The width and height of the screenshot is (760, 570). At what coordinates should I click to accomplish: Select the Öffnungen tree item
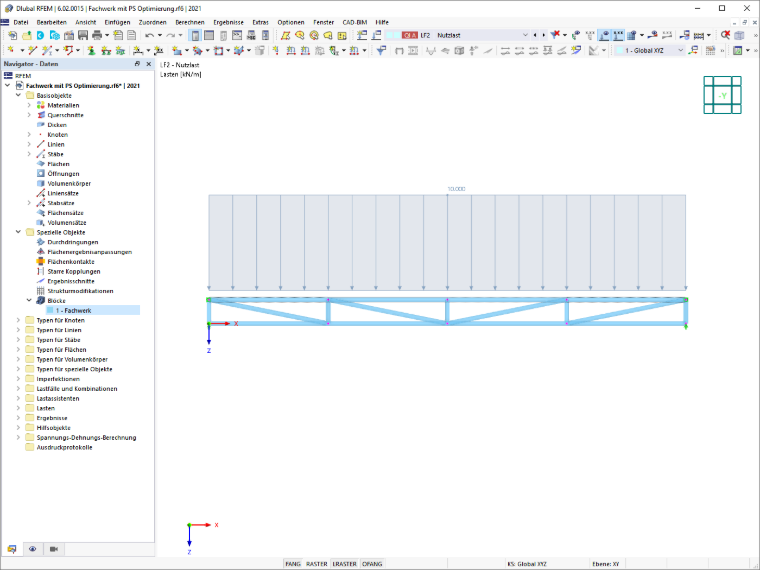63,174
